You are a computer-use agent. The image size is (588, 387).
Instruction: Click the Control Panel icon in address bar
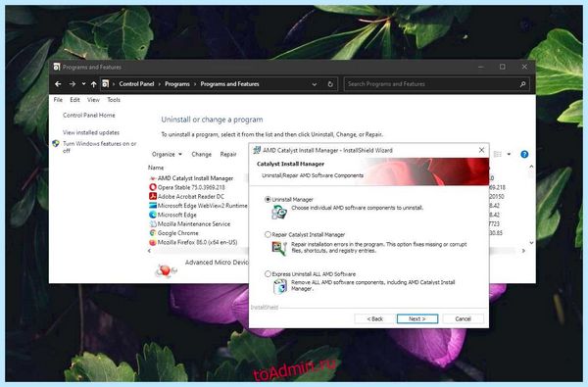pyautogui.click(x=106, y=83)
